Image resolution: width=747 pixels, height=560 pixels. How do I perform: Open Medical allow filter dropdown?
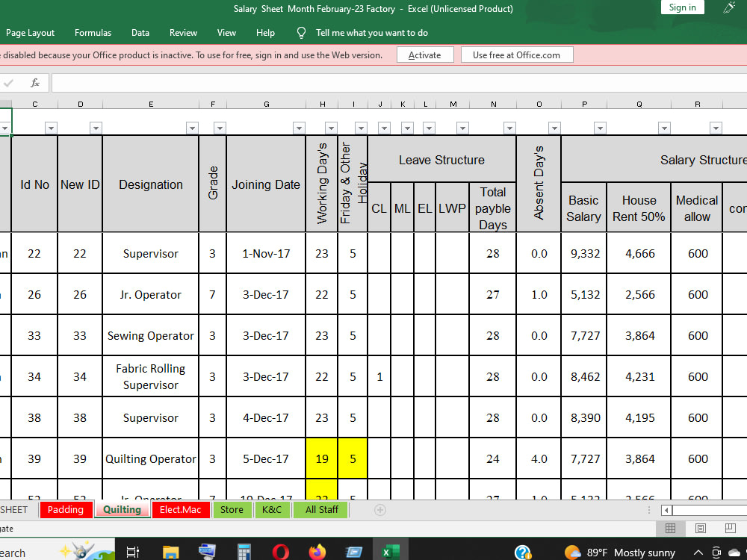(716, 128)
